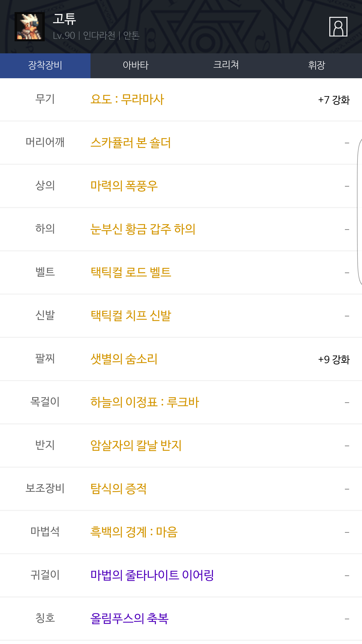This screenshot has height=644, width=362.
Task: Tap the title 올림푸스의 축복
Action: pos(129,619)
